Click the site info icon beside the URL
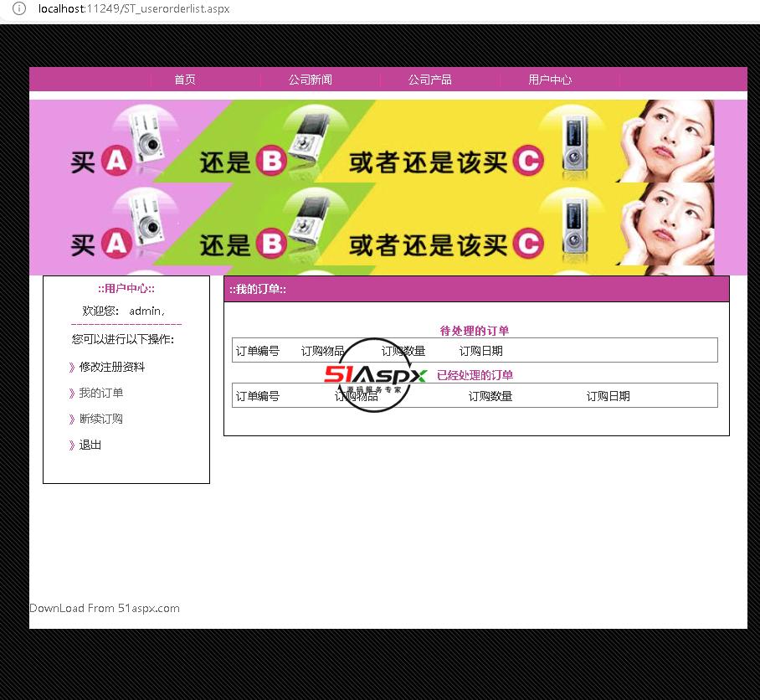The image size is (760, 700). tap(19, 8)
